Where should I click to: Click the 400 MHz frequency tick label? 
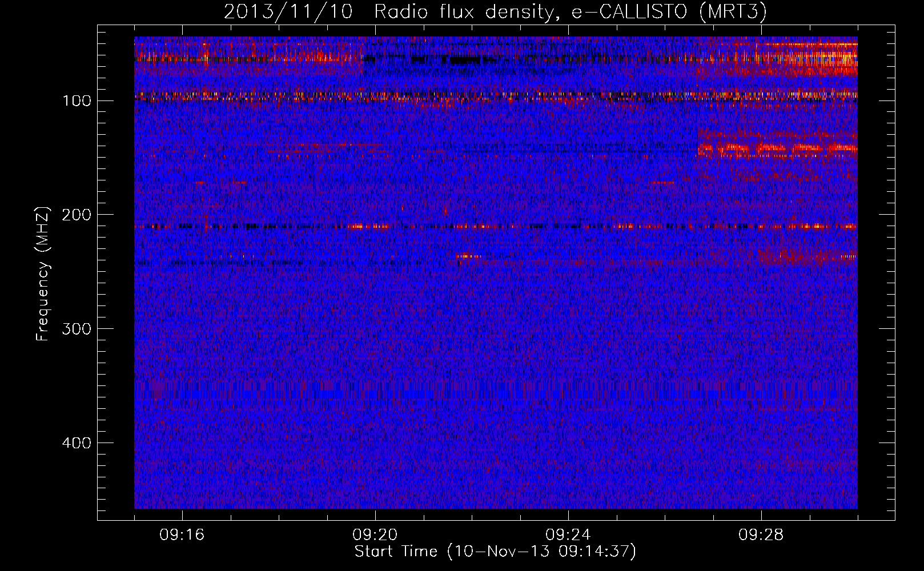[77, 443]
